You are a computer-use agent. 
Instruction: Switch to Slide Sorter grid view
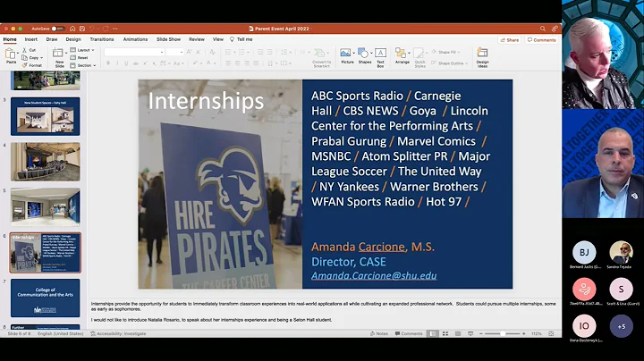tap(445, 334)
